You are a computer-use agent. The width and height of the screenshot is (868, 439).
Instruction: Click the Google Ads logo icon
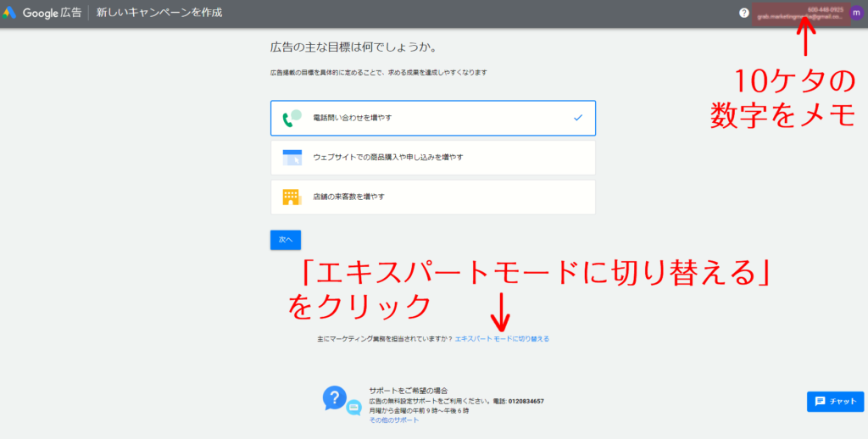[x=9, y=13]
